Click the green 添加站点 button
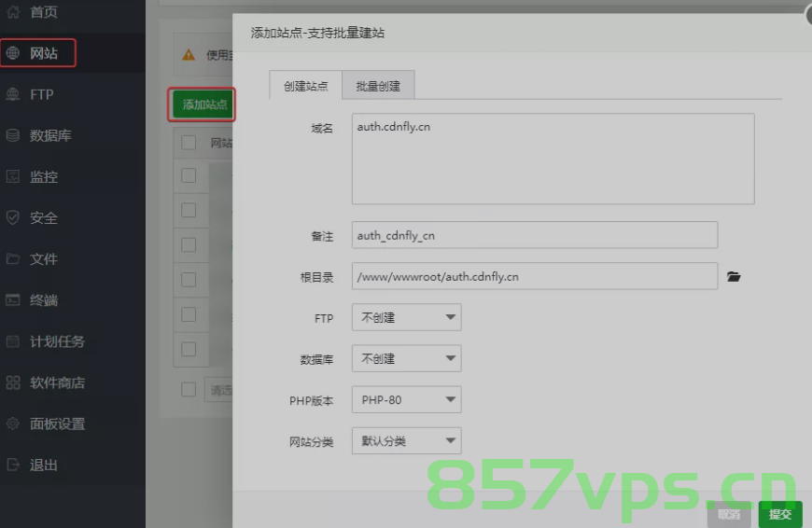This screenshot has height=528, width=812. [203, 104]
